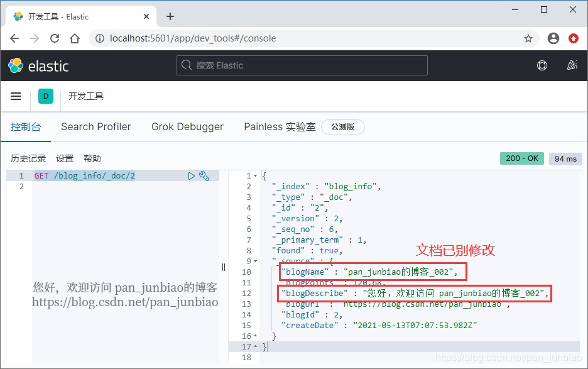The image size is (588, 369).
Task: Click the 94 ms response time badge
Action: pyautogui.click(x=565, y=159)
